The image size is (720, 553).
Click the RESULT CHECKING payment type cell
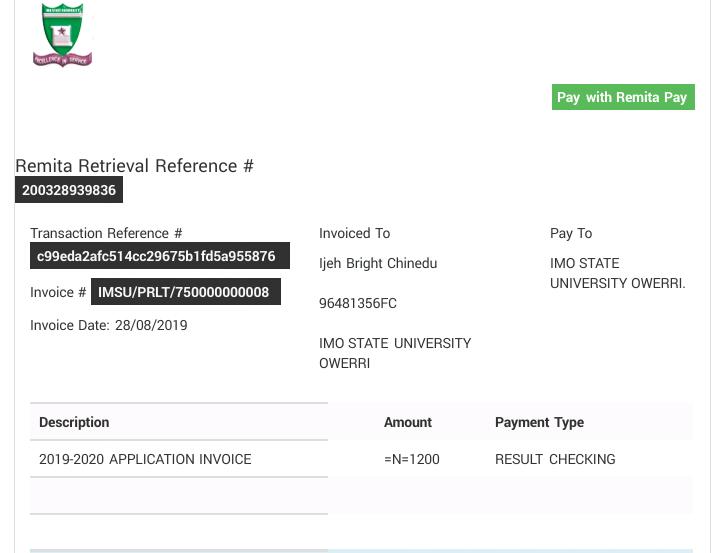[x=555, y=459]
